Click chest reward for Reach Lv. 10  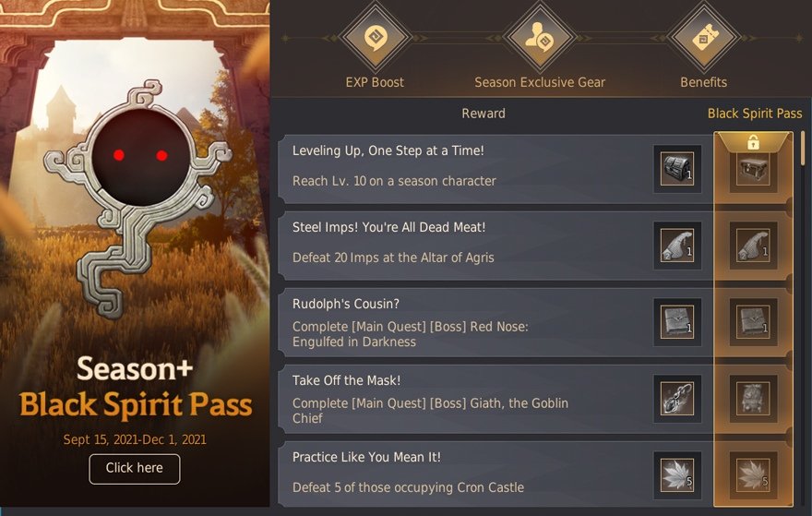coord(677,169)
